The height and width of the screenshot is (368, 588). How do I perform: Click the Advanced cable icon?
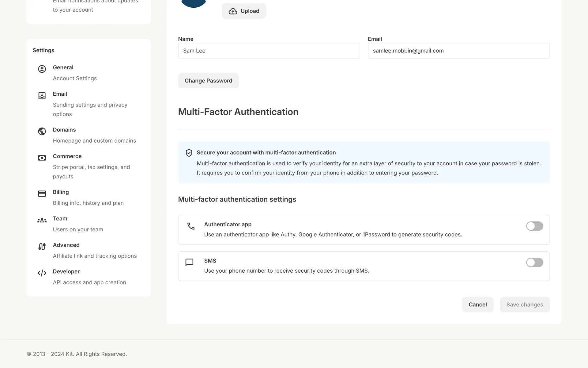click(42, 247)
